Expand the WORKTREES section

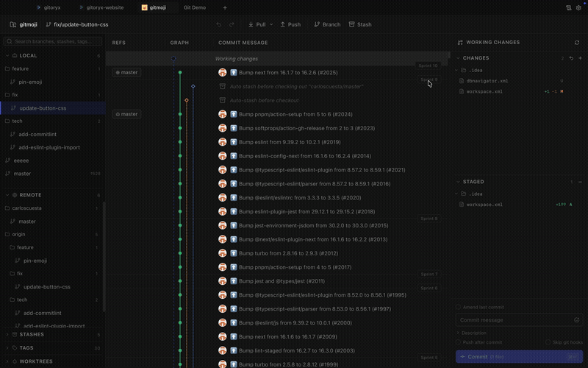(x=7, y=361)
